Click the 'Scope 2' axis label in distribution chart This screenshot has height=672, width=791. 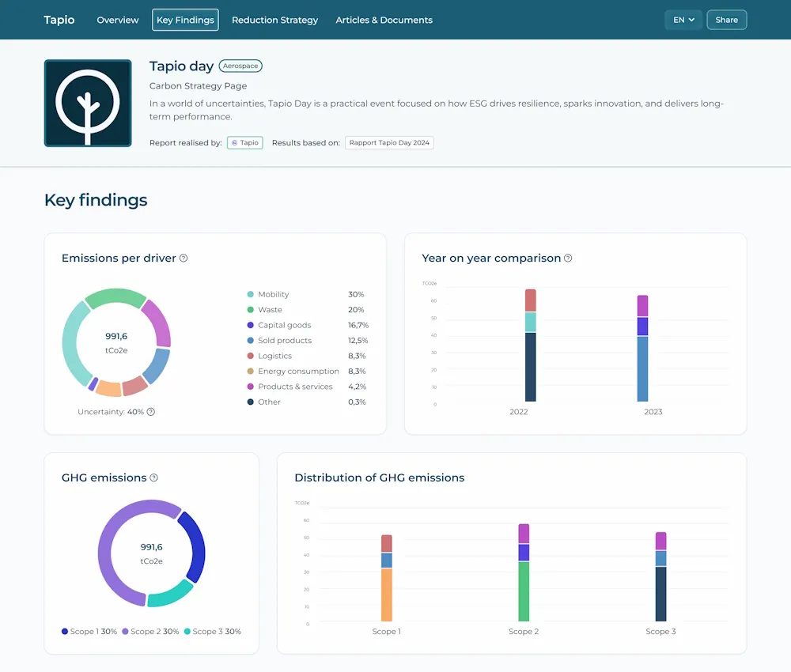(524, 631)
